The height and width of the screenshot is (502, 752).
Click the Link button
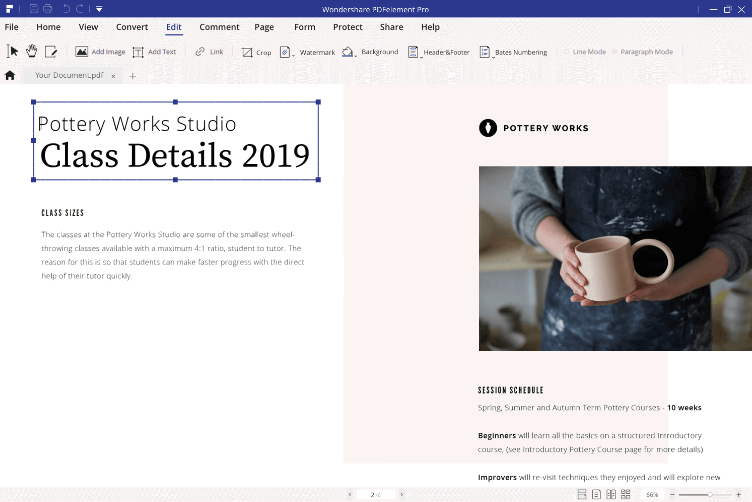(x=209, y=51)
